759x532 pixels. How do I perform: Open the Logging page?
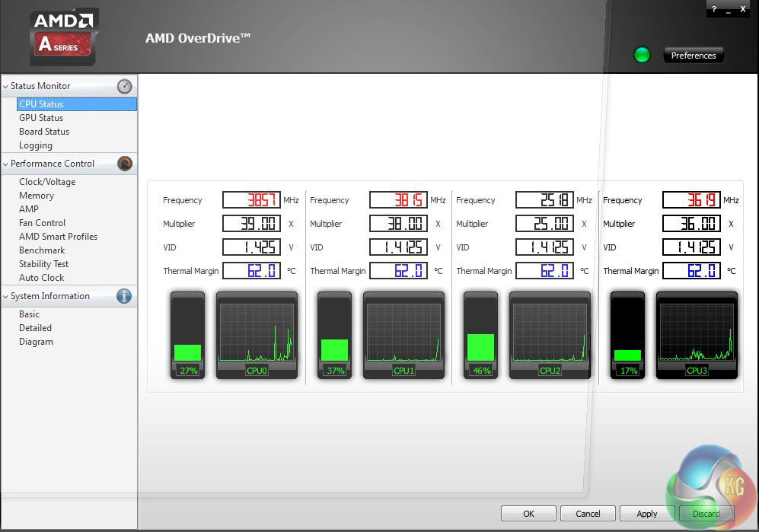35,145
